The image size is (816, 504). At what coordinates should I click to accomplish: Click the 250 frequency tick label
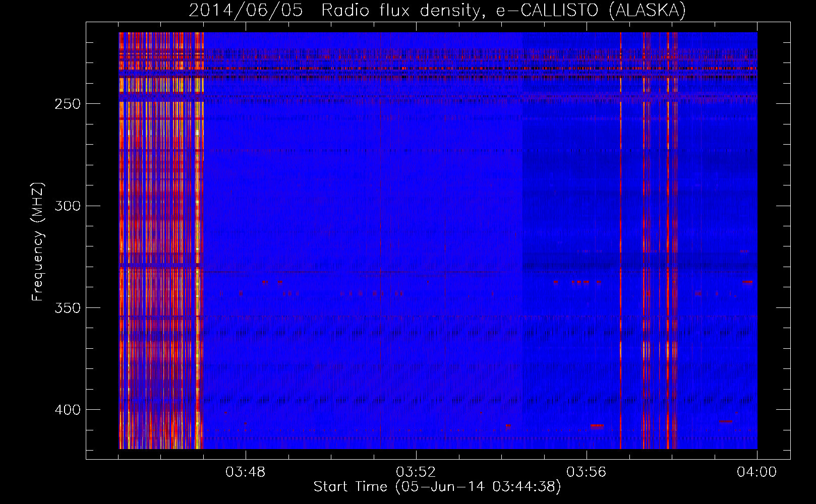pyautogui.click(x=67, y=104)
